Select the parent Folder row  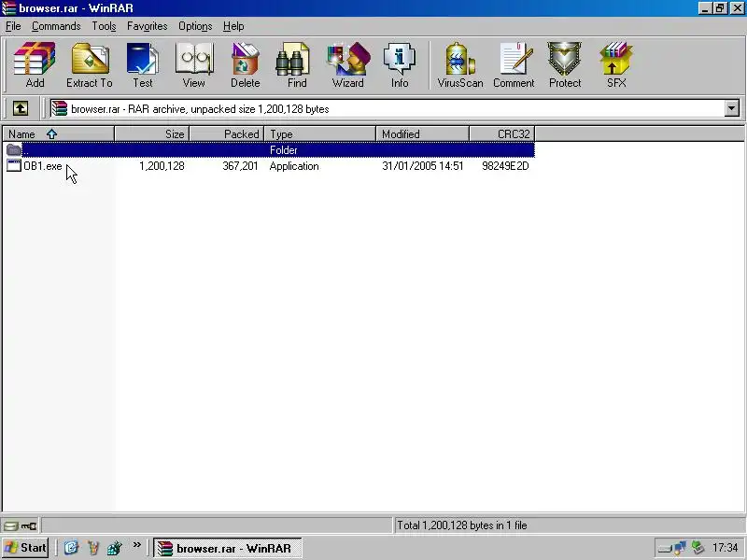pyautogui.click(x=269, y=150)
